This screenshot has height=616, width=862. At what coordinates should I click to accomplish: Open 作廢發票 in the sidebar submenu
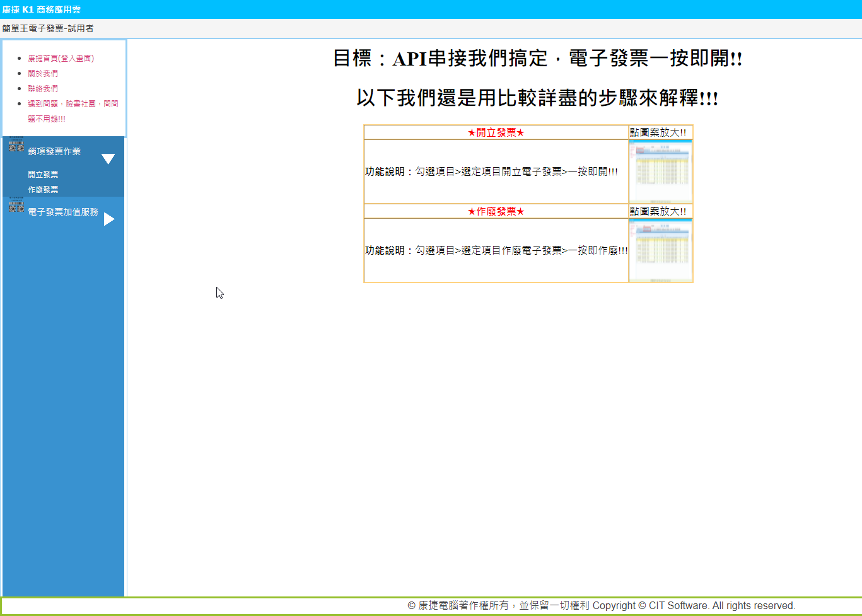[x=43, y=190]
